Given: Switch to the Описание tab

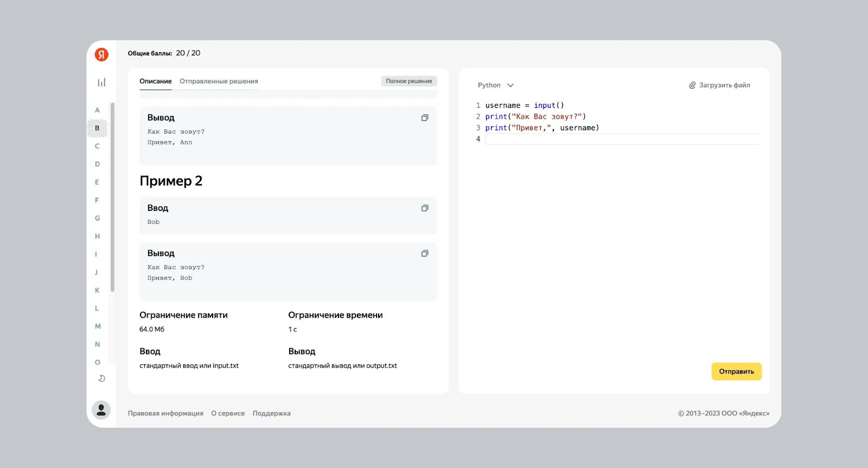Looking at the screenshot, I should point(156,81).
